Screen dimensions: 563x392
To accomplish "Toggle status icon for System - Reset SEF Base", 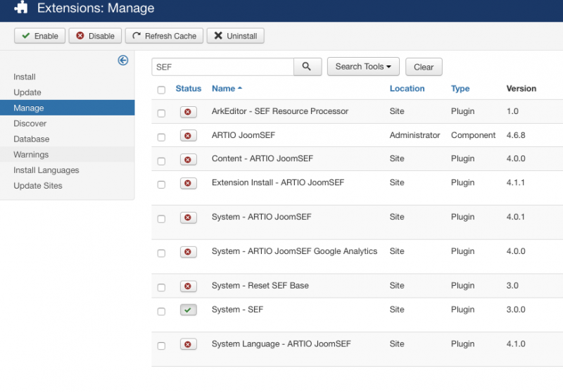I will (188, 286).
